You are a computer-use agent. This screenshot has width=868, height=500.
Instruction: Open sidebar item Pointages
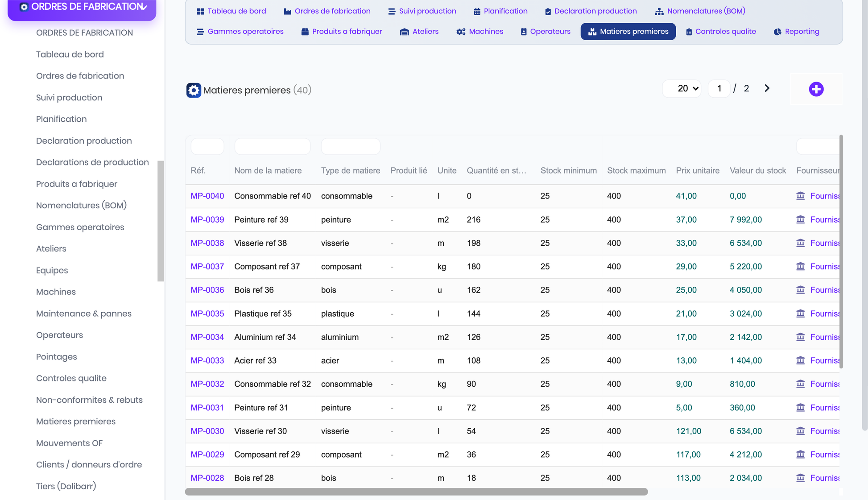57,357
